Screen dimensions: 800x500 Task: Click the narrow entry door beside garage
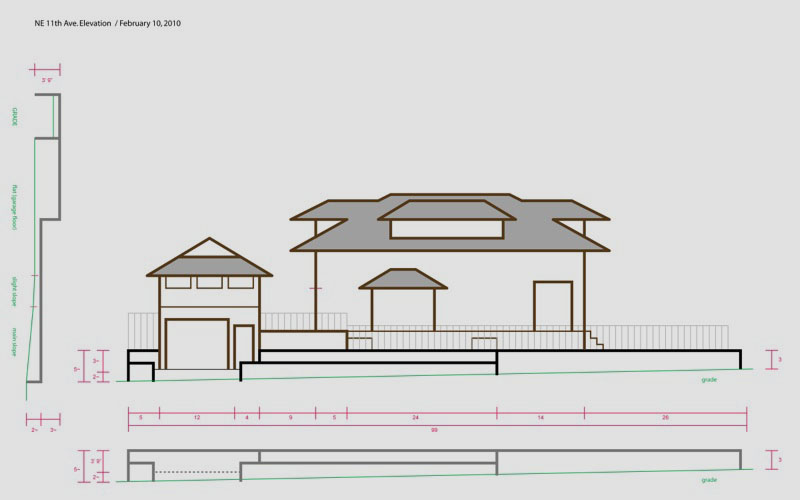(243, 346)
